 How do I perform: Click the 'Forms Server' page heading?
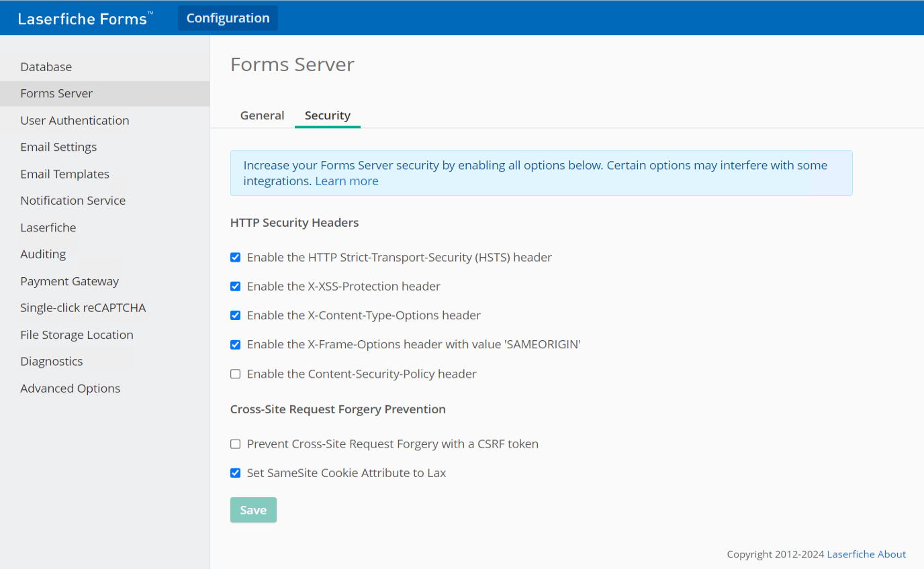pyautogui.click(x=292, y=64)
